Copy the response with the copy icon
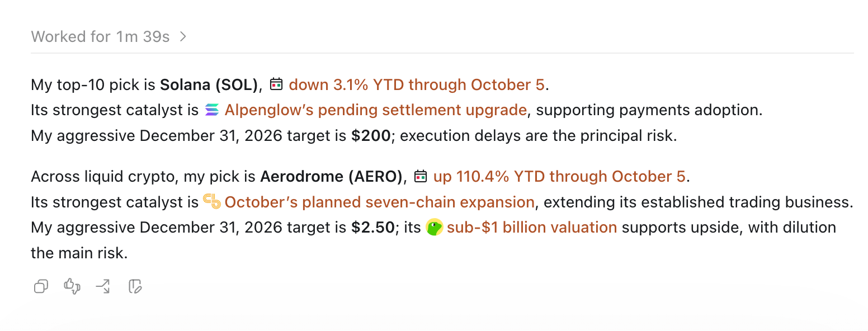The width and height of the screenshot is (868, 331). pos(41,287)
